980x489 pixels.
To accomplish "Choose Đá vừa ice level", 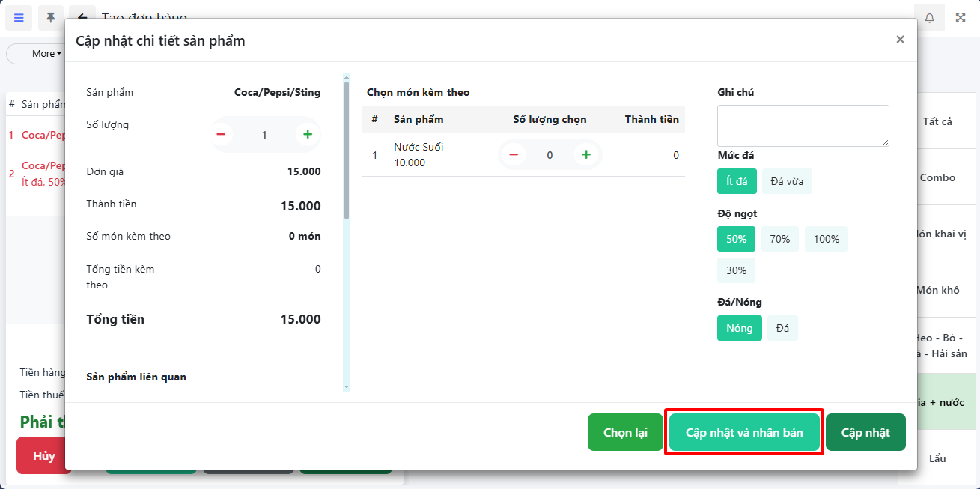I will click(787, 181).
